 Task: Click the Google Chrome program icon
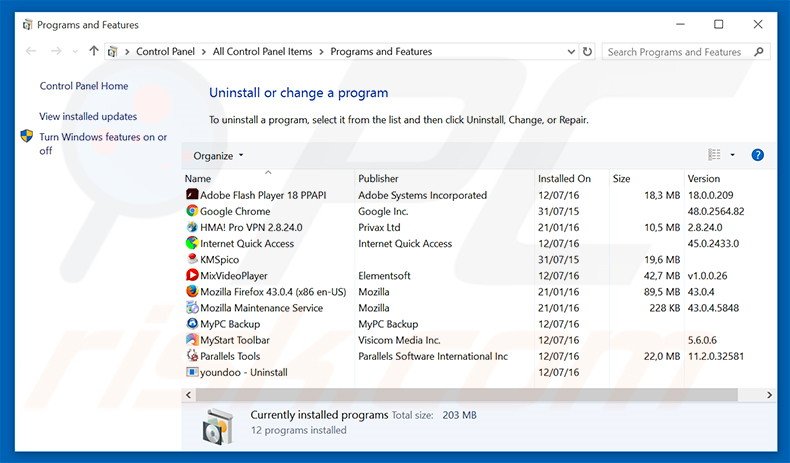pos(192,211)
